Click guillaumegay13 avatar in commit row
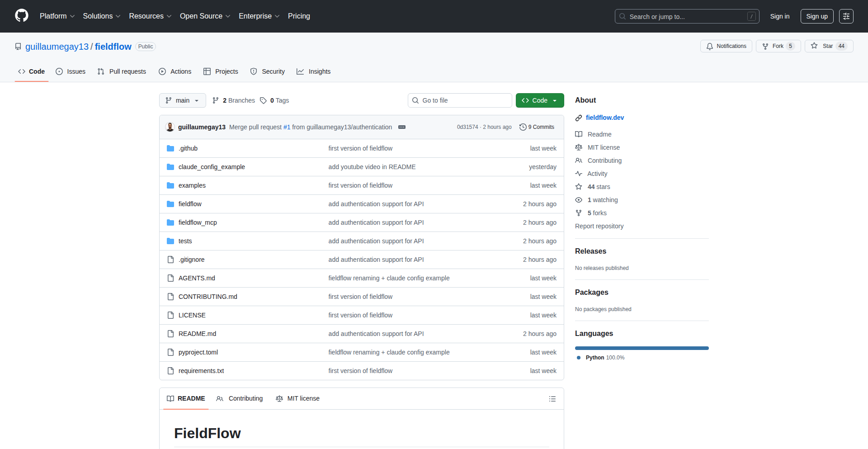The image size is (868, 449). pos(170,127)
